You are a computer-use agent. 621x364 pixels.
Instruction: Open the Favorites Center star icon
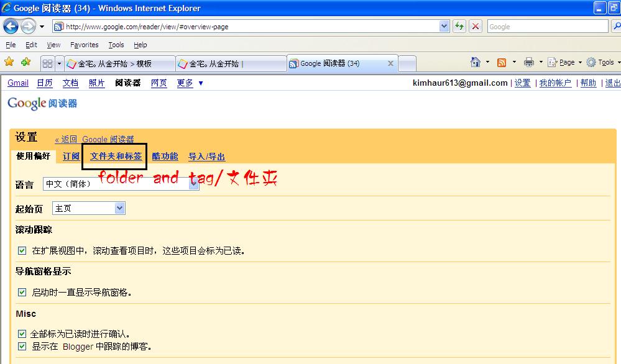[x=9, y=62]
